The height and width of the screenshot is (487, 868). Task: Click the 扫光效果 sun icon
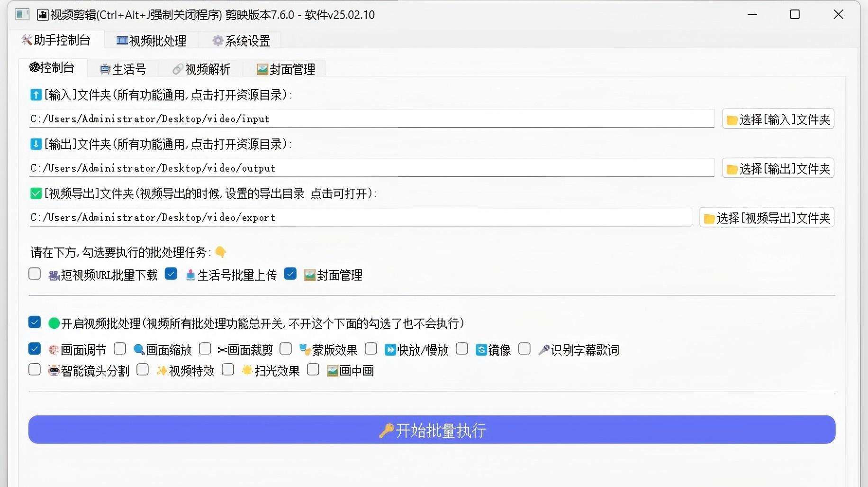coord(247,370)
